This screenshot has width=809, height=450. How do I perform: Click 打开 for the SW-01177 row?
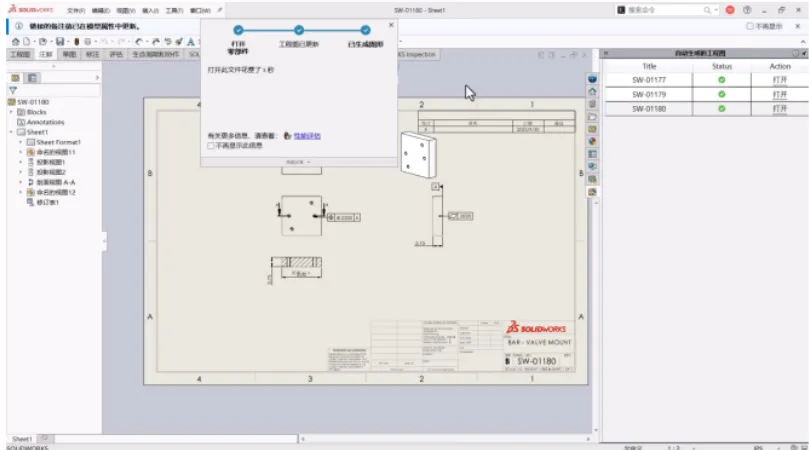coord(780,79)
